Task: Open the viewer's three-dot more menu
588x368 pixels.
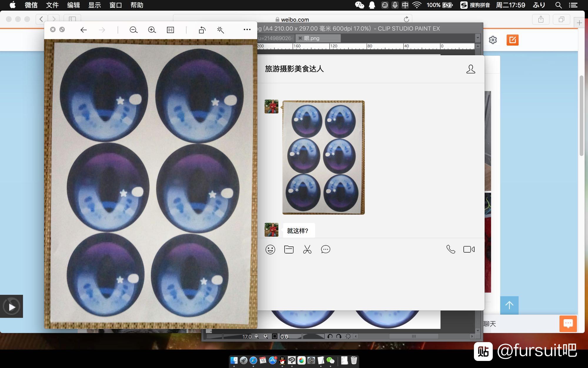Action: click(x=247, y=29)
